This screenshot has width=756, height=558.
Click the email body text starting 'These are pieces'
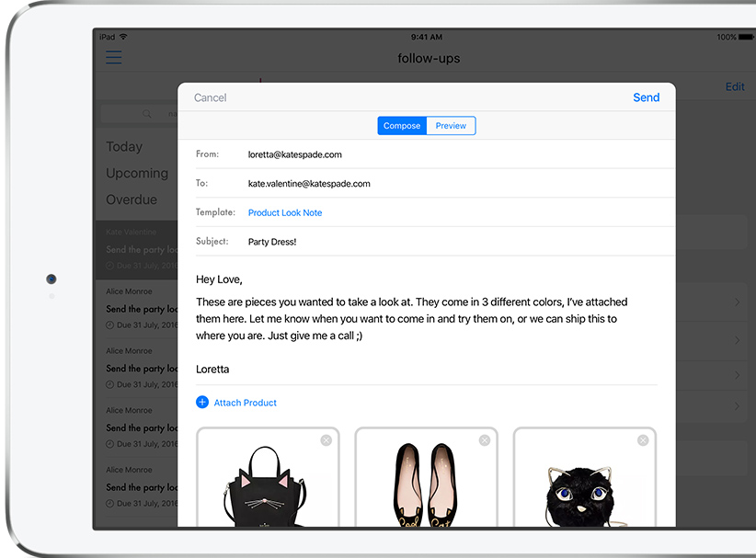coord(411,318)
